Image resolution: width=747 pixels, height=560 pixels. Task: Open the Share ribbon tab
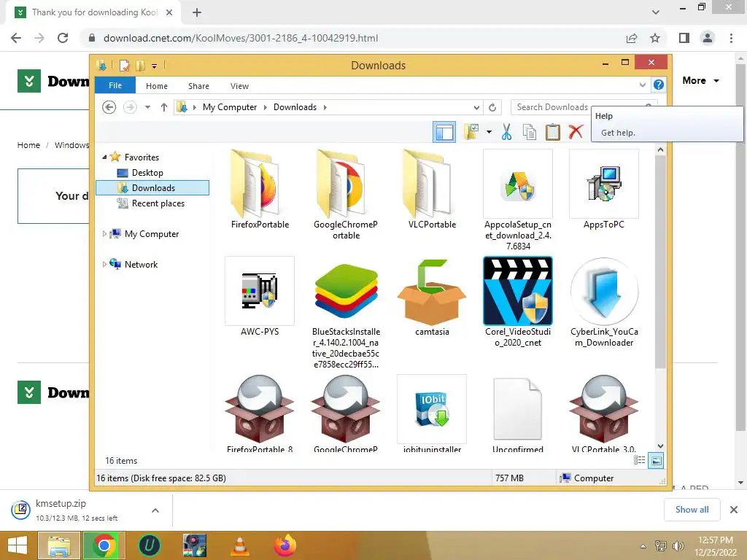pyautogui.click(x=198, y=86)
